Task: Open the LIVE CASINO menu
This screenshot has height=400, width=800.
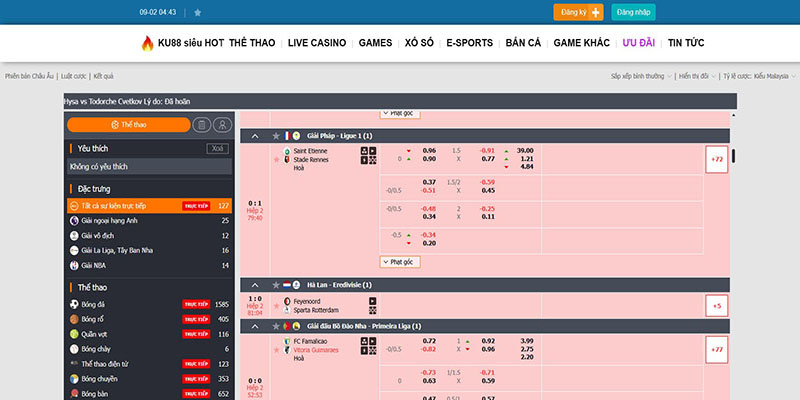Action: point(316,43)
